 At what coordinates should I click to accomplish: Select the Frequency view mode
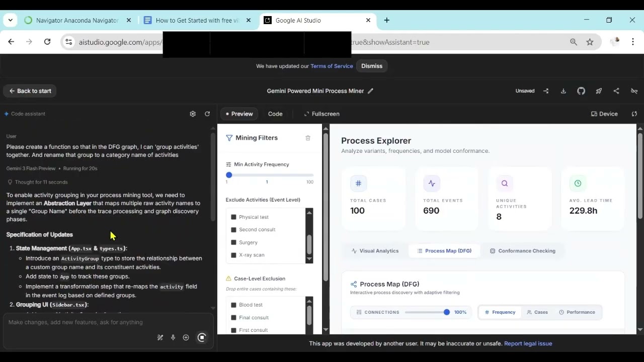point(500,312)
